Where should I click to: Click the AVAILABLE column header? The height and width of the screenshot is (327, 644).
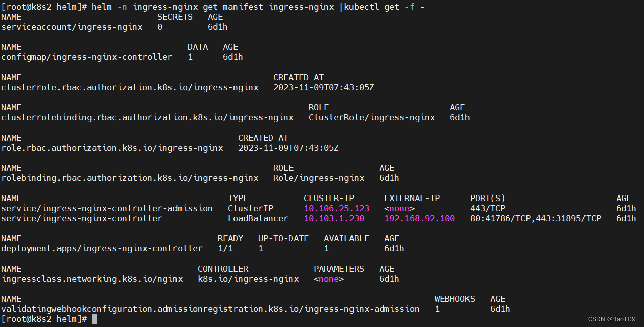coord(346,238)
